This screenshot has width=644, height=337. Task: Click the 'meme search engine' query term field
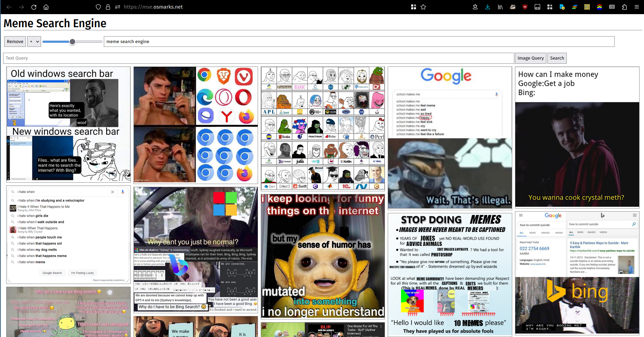[x=359, y=42]
